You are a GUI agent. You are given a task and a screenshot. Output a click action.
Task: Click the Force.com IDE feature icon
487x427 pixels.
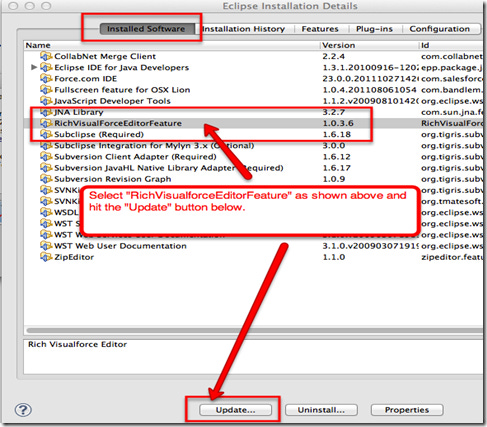click(x=46, y=79)
